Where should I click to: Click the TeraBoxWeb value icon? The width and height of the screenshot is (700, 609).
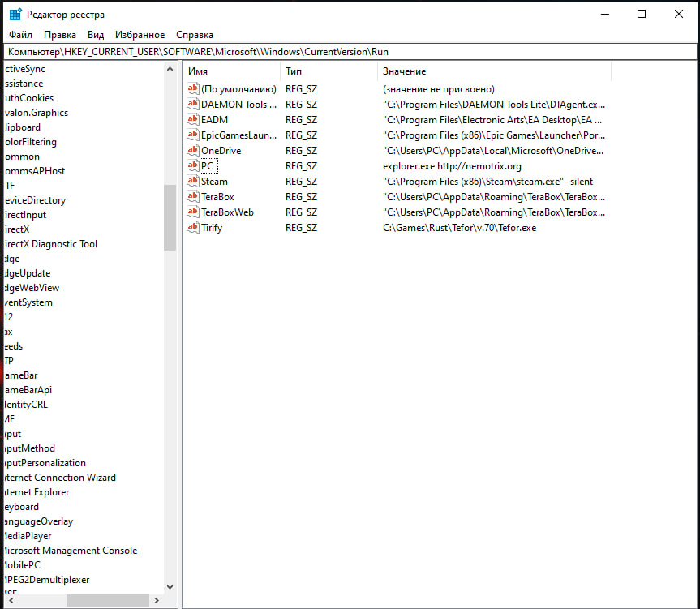click(x=192, y=212)
